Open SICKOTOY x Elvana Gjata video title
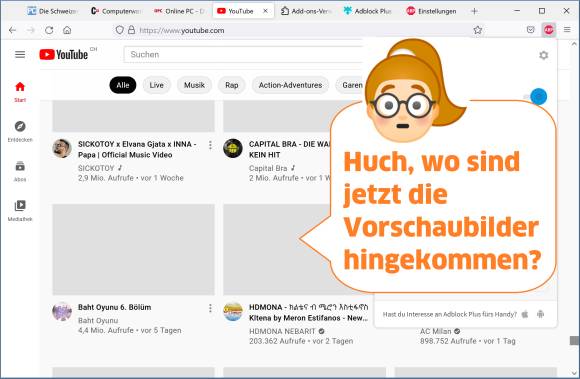The height and width of the screenshot is (379, 580). (x=137, y=149)
